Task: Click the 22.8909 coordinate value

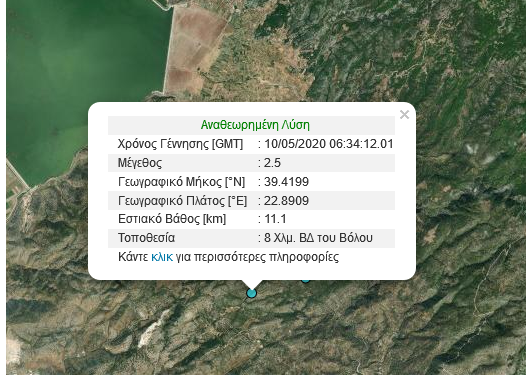Action: click(286, 201)
